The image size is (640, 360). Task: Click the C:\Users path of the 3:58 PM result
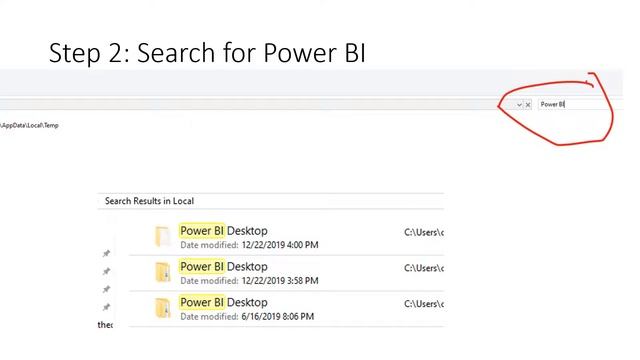424,268
